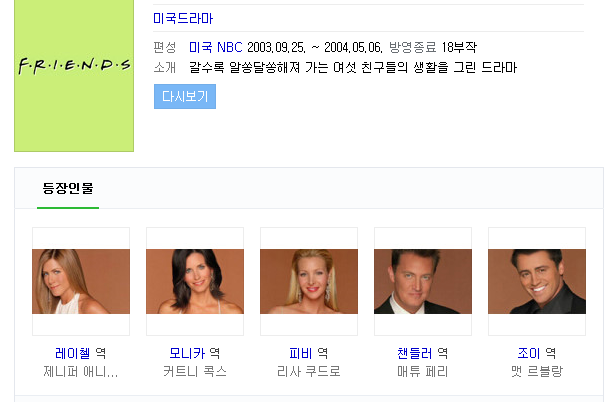Click the actor name 커트니 콕스

(195, 371)
